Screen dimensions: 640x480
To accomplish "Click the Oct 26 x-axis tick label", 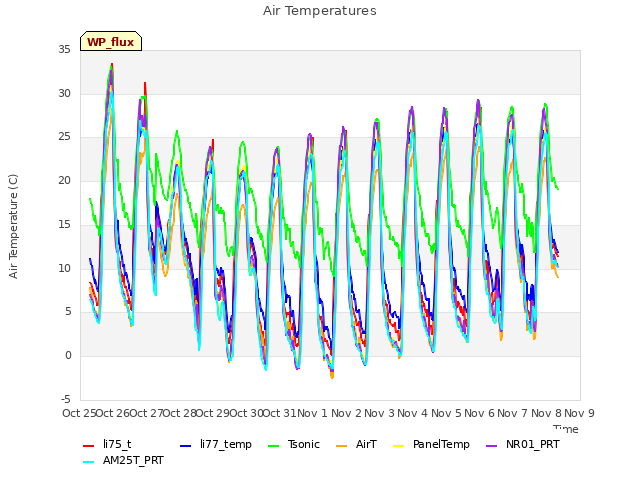I will (113, 413).
